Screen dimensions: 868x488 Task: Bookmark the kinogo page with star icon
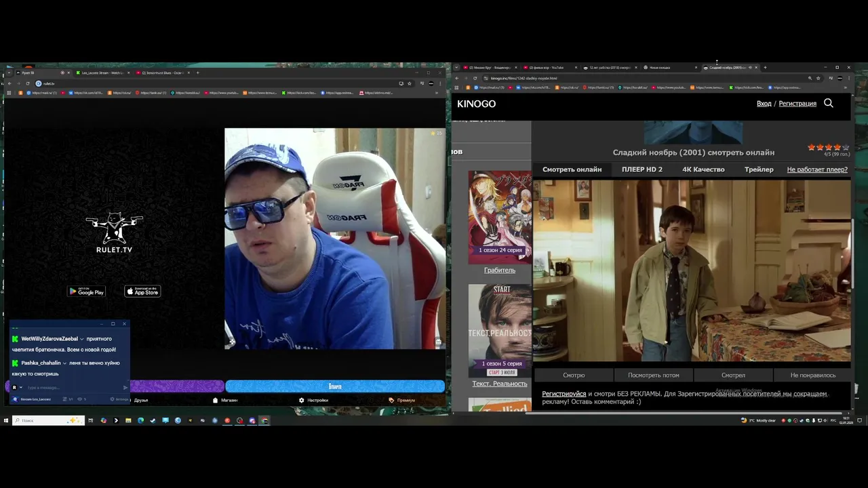pos(818,78)
